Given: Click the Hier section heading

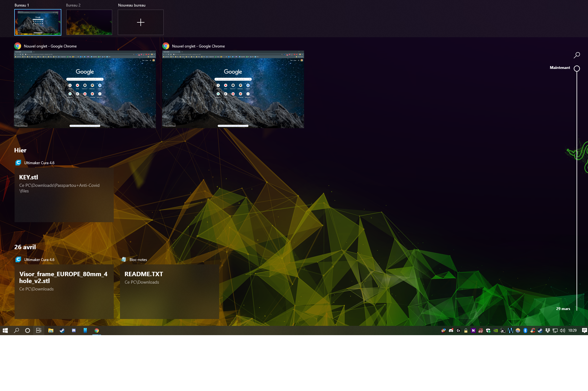Looking at the screenshot, I should (x=20, y=150).
